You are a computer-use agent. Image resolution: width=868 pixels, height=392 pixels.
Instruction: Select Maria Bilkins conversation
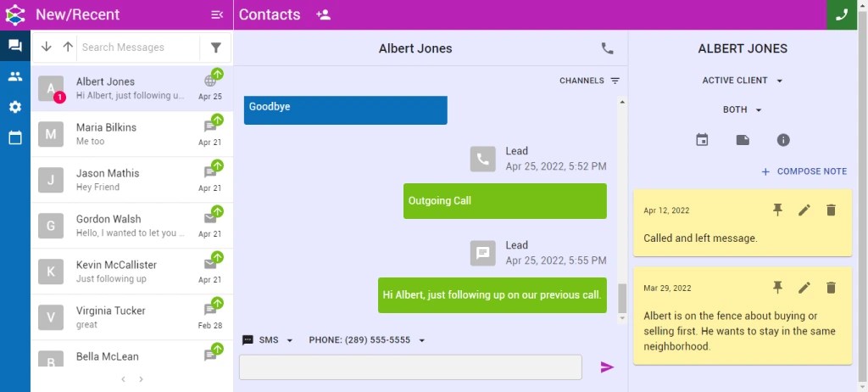pos(131,134)
